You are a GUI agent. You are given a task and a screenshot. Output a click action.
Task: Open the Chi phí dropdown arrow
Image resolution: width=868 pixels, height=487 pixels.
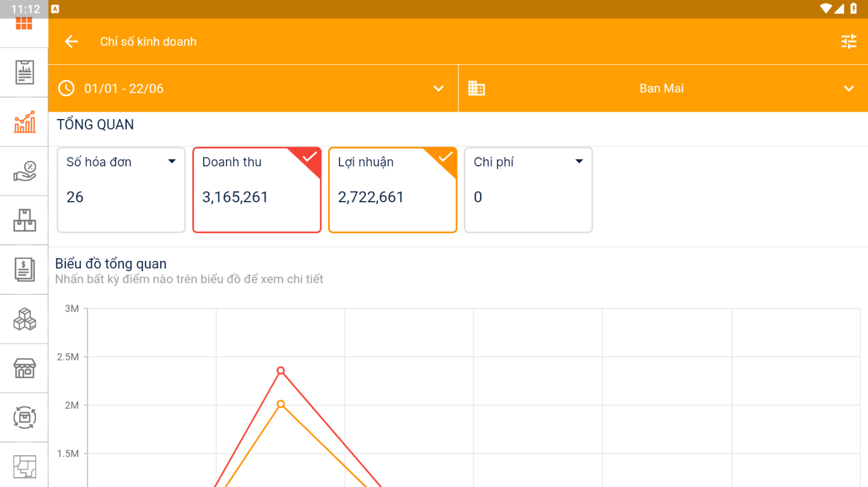[579, 161]
